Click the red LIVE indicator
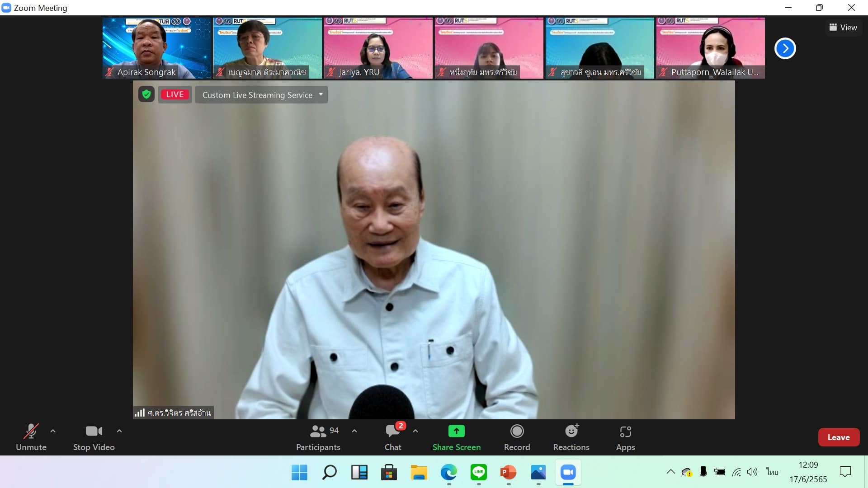 (175, 94)
